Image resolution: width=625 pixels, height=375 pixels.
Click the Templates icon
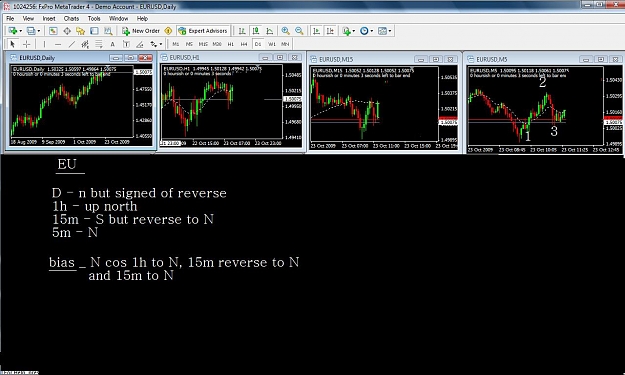coord(382,31)
